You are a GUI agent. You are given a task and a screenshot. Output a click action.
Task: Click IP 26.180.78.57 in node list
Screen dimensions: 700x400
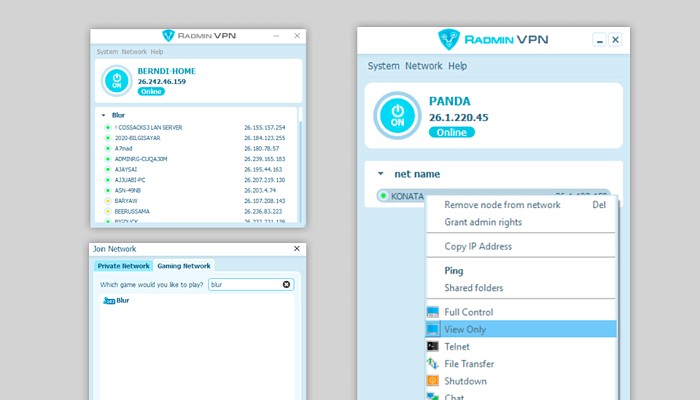261,148
